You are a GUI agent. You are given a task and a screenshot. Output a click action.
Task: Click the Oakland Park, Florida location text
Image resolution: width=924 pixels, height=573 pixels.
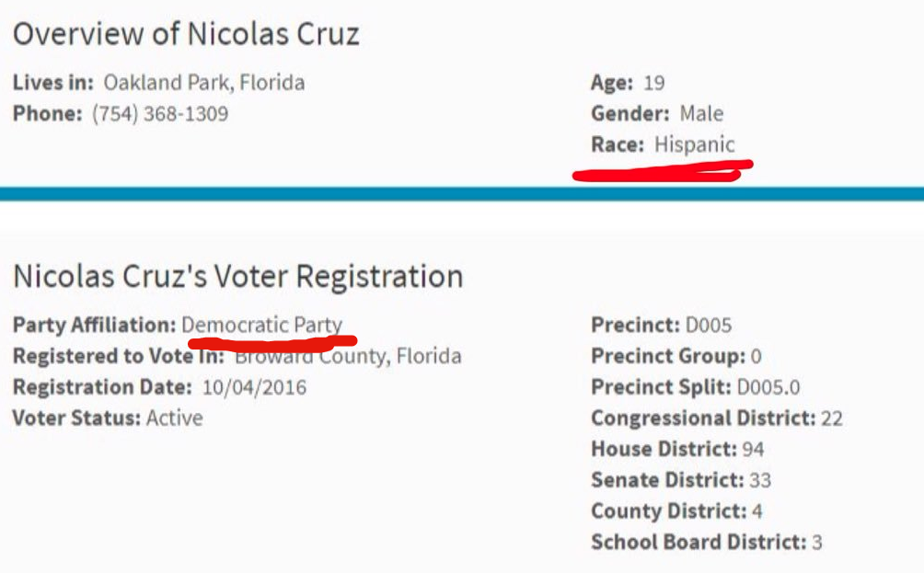pyautogui.click(x=203, y=83)
